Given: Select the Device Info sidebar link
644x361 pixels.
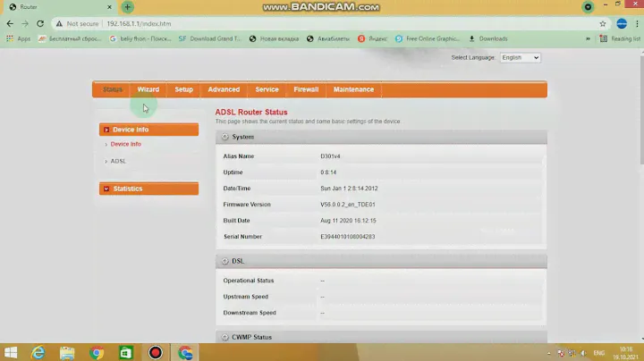Looking at the screenshot, I should click(x=125, y=144).
